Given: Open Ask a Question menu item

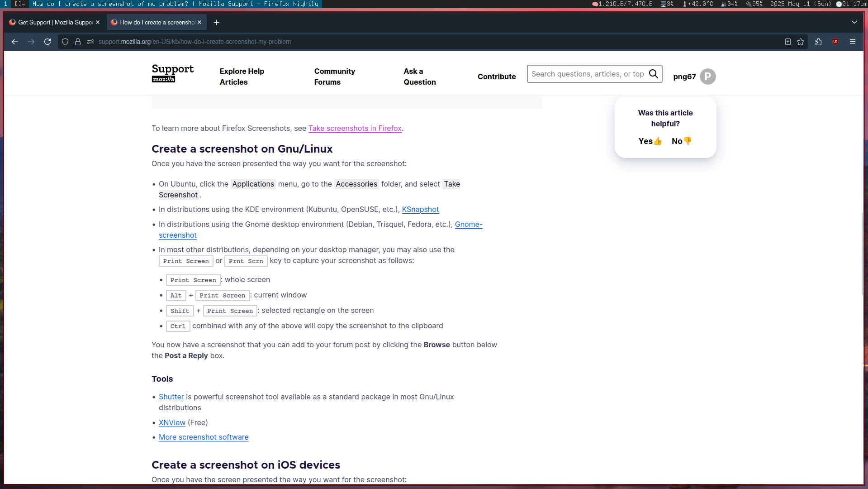Looking at the screenshot, I should click(420, 77).
